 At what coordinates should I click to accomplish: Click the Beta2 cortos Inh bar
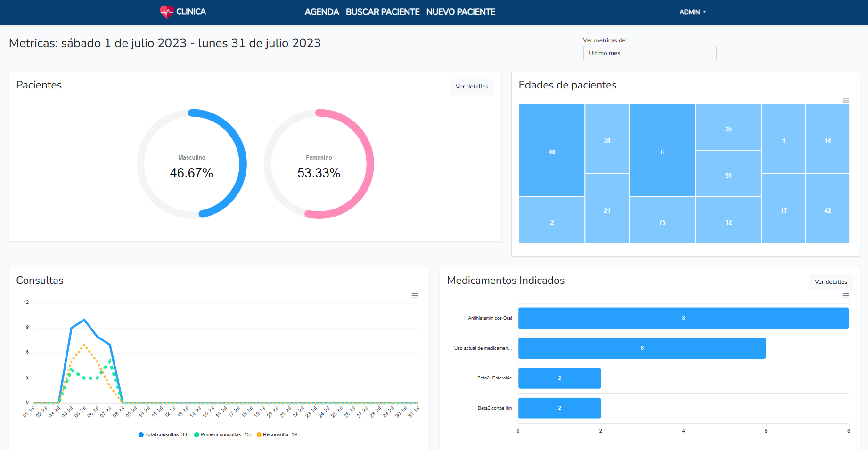pyautogui.click(x=559, y=408)
